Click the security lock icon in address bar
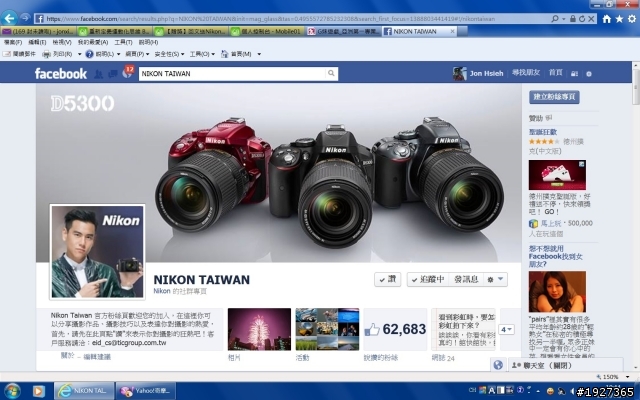640x400 pixels. [573, 19]
